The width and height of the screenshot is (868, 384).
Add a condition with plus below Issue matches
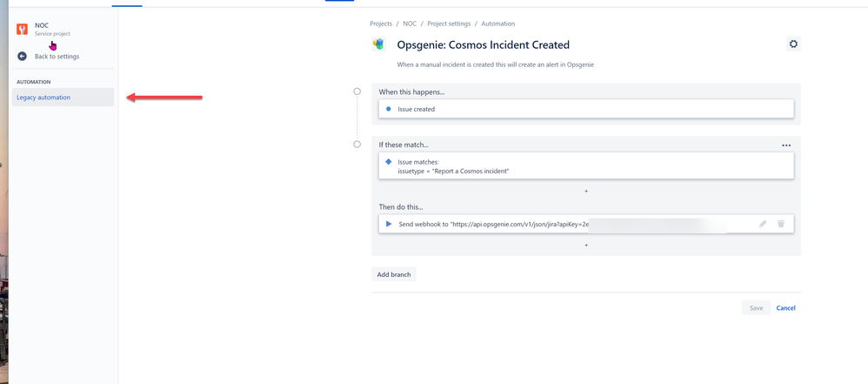(586, 192)
